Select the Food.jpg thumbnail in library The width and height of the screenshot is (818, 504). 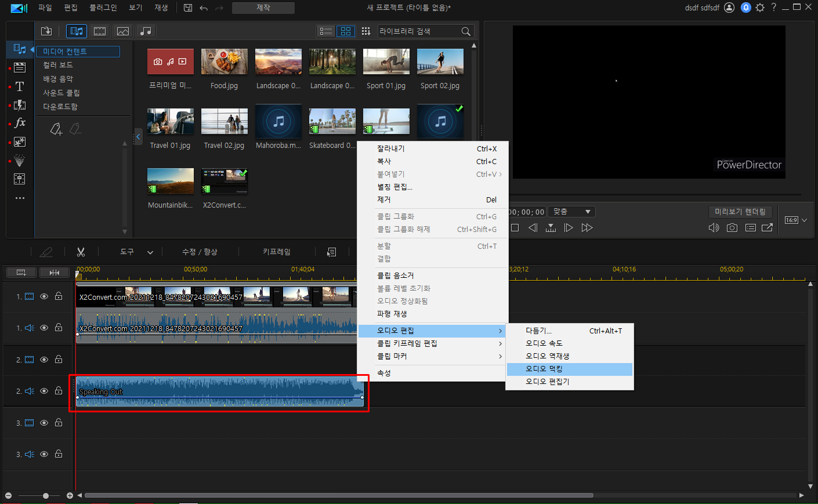(x=225, y=70)
